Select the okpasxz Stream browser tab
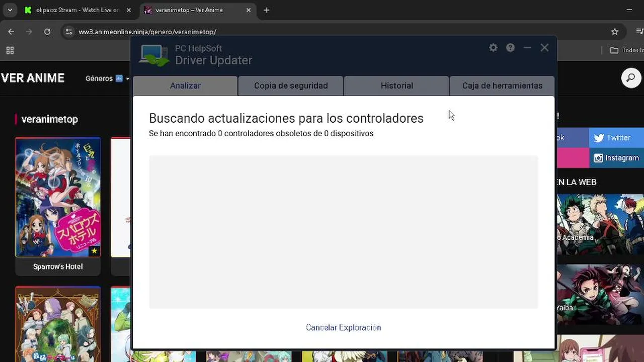This screenshot has width=644, height=362. coord(78,10)
